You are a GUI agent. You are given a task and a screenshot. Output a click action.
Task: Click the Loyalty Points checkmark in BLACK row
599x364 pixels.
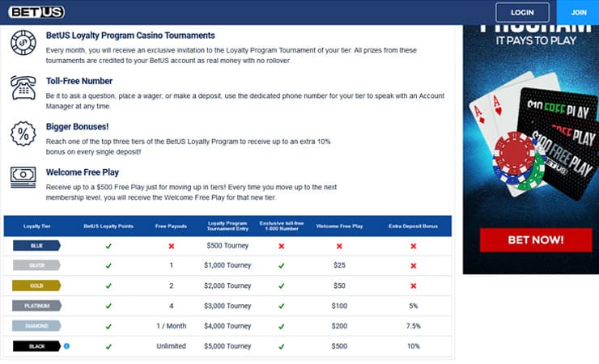pyautogui.click(x=108, y=347)
